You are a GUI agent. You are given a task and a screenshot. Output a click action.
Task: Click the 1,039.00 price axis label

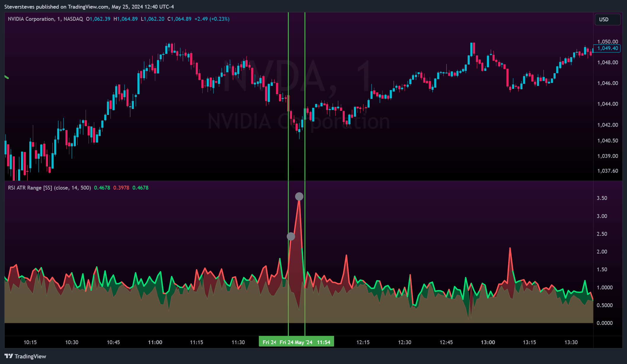pyautogui.click(x=607, y=156)
